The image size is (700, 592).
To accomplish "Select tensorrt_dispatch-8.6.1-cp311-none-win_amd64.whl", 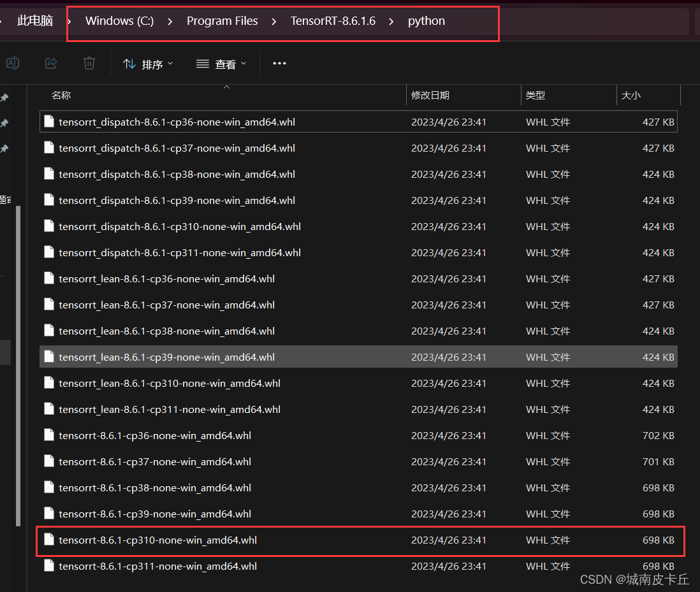I will pos(358,252).
